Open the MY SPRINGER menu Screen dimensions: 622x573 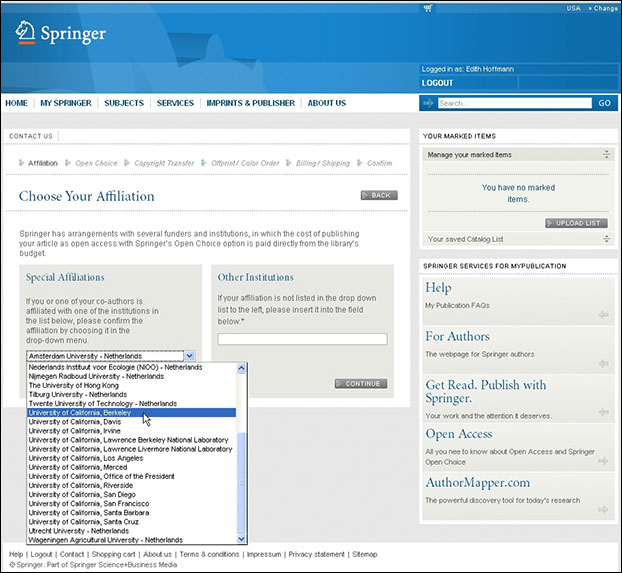click(x=66, y=103)
